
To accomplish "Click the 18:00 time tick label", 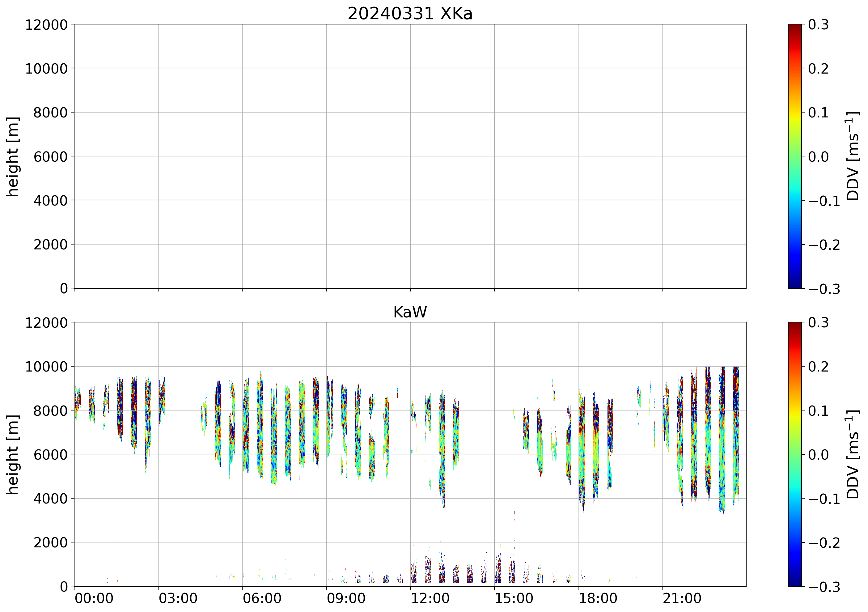I will click(598, 599).
